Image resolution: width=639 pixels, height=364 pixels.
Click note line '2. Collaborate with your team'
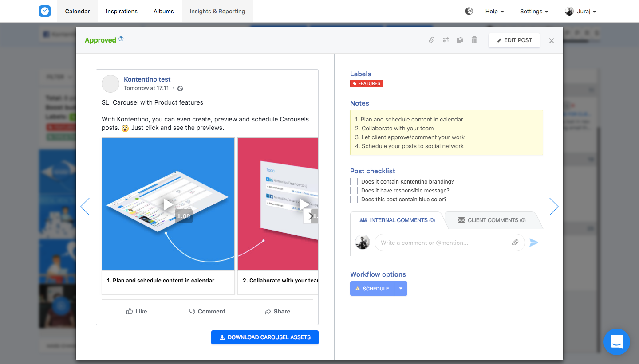pos(394,129)
